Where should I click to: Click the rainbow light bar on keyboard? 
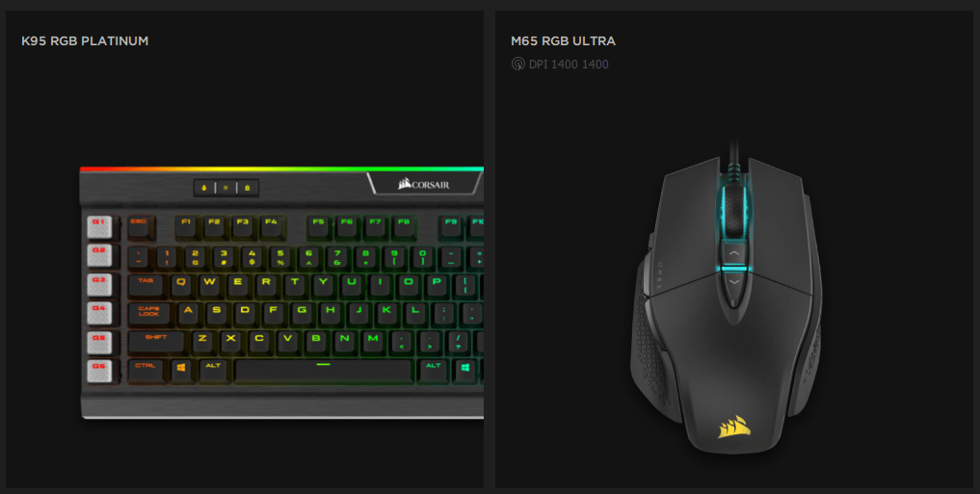(281, 169)
